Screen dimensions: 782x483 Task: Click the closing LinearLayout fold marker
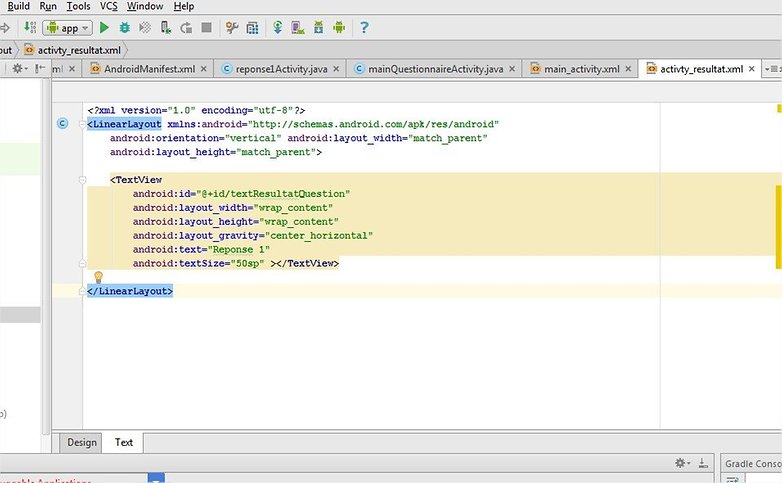tap(83, 291)
